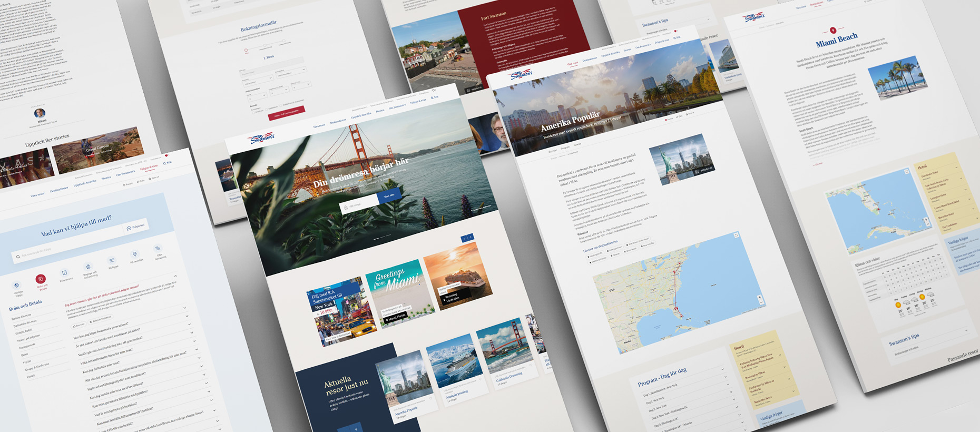
Task: Select the På resmålet pin icon
Action: 135,254
